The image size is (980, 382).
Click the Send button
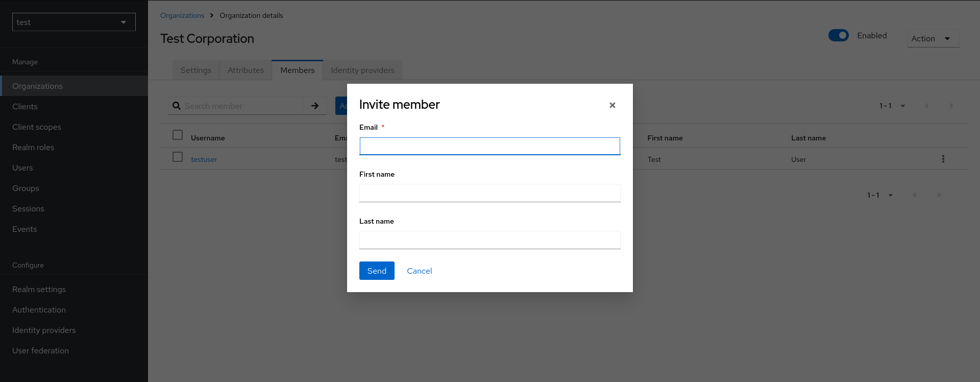click(x=377, y=271)
